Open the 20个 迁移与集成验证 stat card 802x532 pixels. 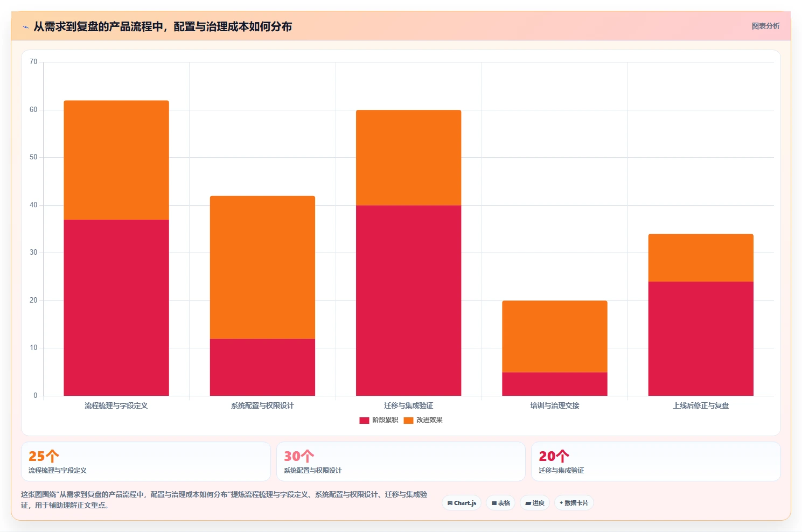point(655,461)
